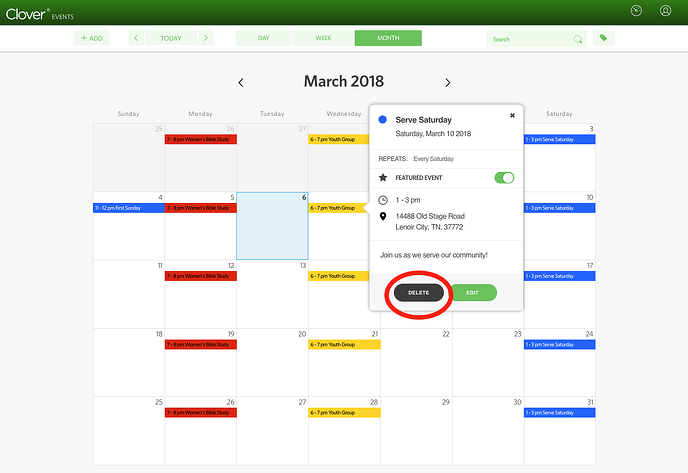Viewport: 688px width, 473px height.
Task: Select the Month view tab
Action: (x=388, y=38)
